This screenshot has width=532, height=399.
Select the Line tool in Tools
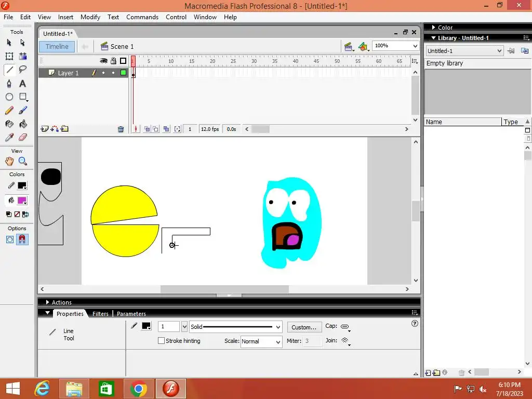tap(9, 70)
